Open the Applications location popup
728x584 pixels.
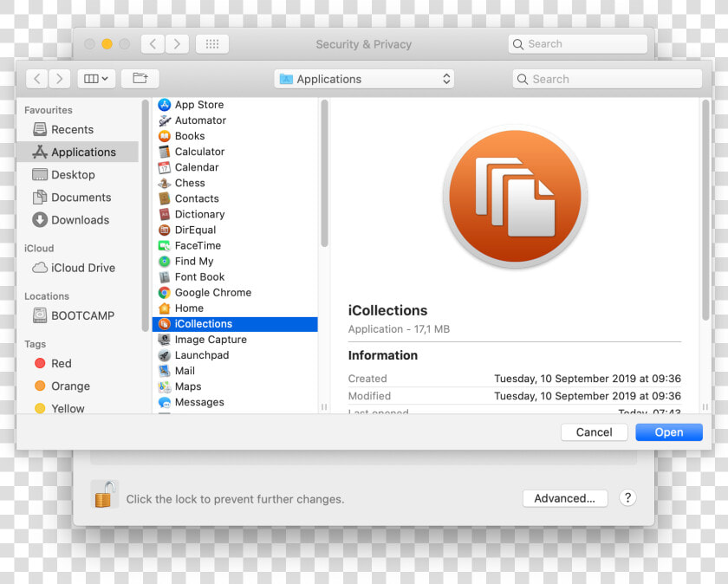coord(364,79)
